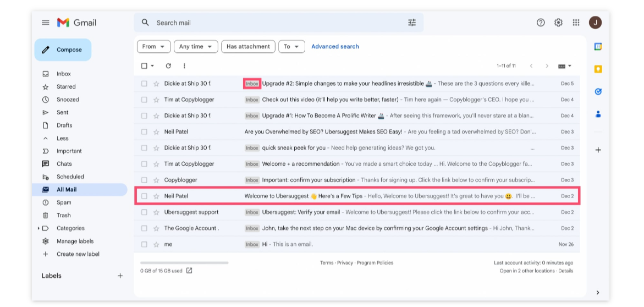Open the select dropdown arrow
Viewport: 644px width, 307px height.
(x=152, y=66)
